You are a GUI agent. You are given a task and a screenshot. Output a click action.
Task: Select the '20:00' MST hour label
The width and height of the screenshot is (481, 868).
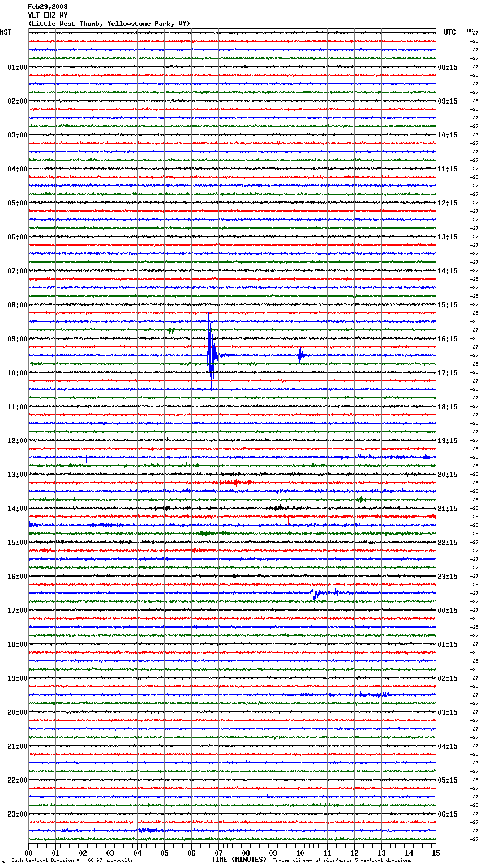(18, 712)
